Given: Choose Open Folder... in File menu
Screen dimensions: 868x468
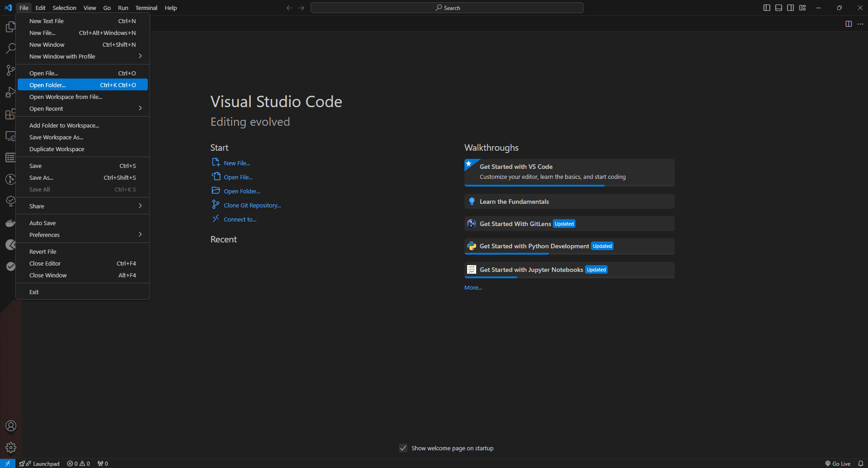Looking at the screenshot, I should (x=83, y=85).
